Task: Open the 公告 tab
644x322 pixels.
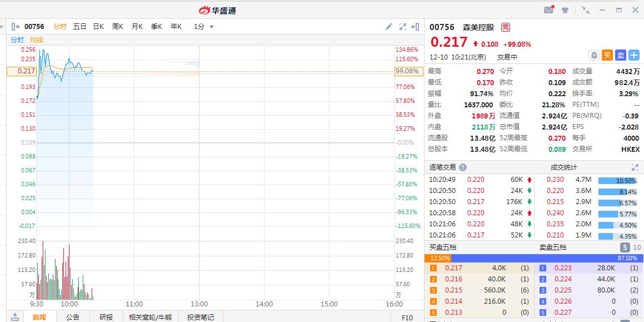Action: pyautogui.click(x=73, y=317)
